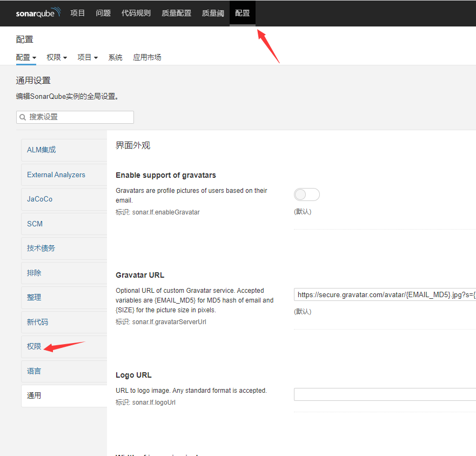Enable the gravatars support toggle
Image resolution: width=476 pixels, height=456 pixels.
click(306, 195)
